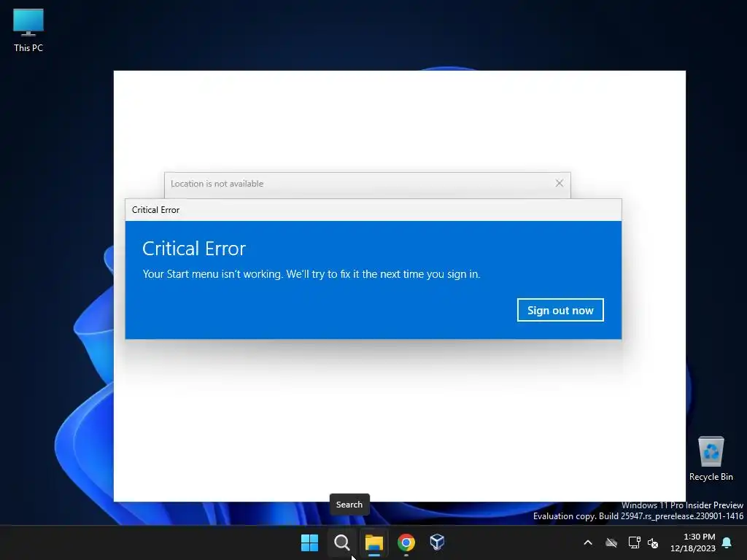Click the Sign out now button
Viewport: 747px width, 560px height.
pyautogui.click(x=560, y=310)
